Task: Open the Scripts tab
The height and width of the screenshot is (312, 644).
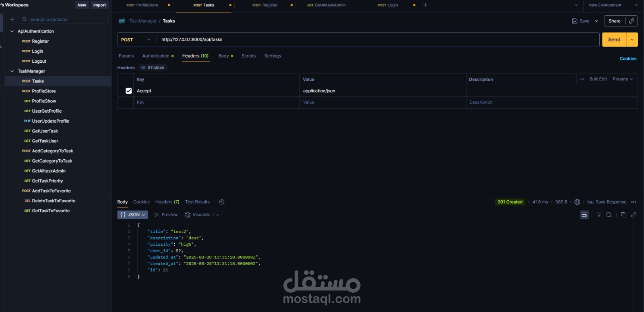Action: point(248,56)
